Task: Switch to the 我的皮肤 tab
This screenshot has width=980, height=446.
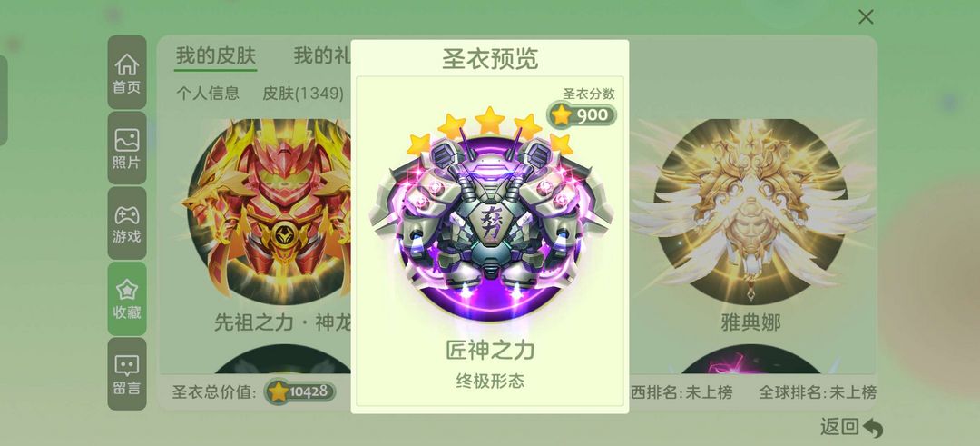Action: (216, 55)
